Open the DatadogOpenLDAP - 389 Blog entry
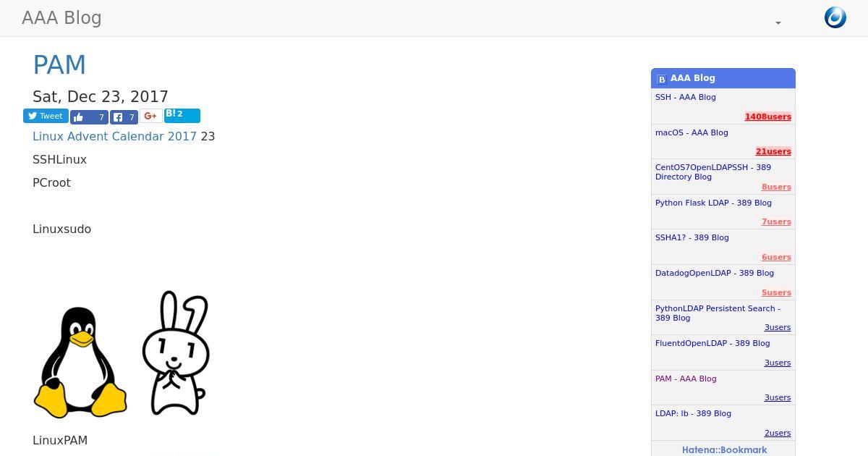The width and height of the screenshot is (868, 456). tap(714, 273)
